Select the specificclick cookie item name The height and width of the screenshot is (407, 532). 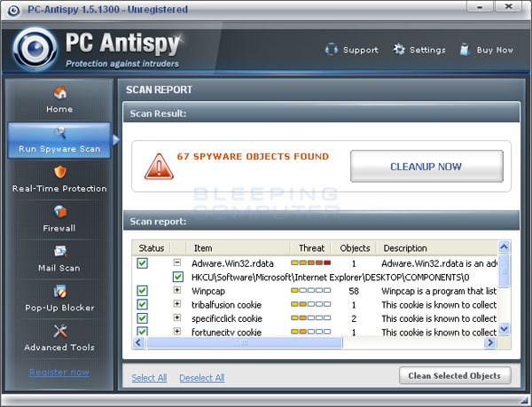click(x=227, y=318)
